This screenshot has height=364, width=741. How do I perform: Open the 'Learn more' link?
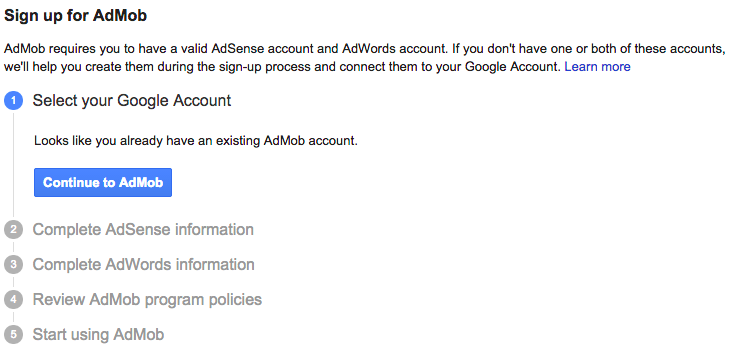[597, 67]
